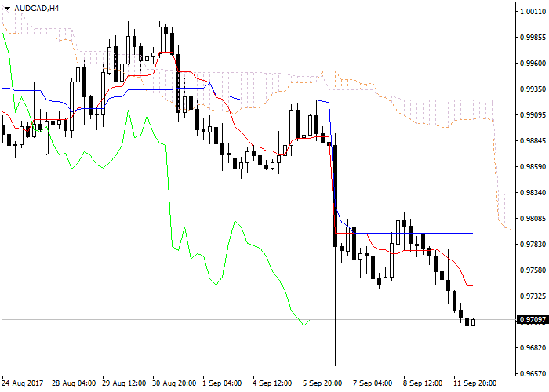This screenshot has height=392, width=549.
Task: Select the 0.97580 price axis label
Action: (533, 270)
